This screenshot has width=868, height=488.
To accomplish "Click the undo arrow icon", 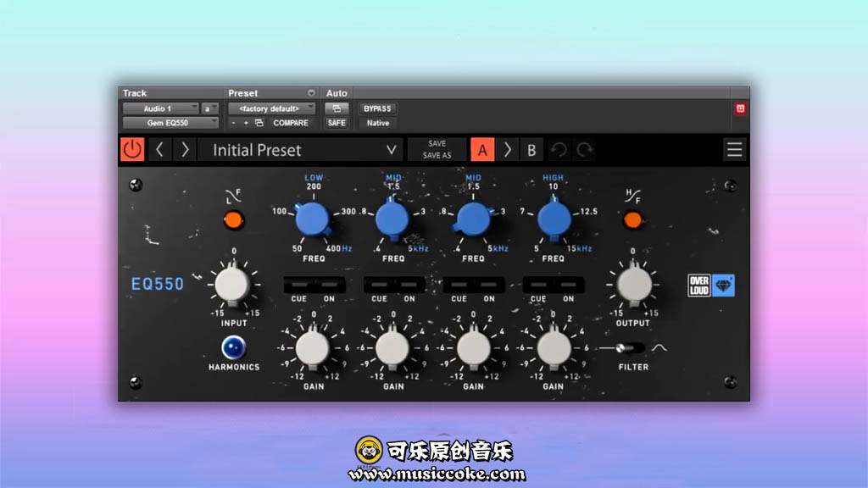I will [559, 150].
